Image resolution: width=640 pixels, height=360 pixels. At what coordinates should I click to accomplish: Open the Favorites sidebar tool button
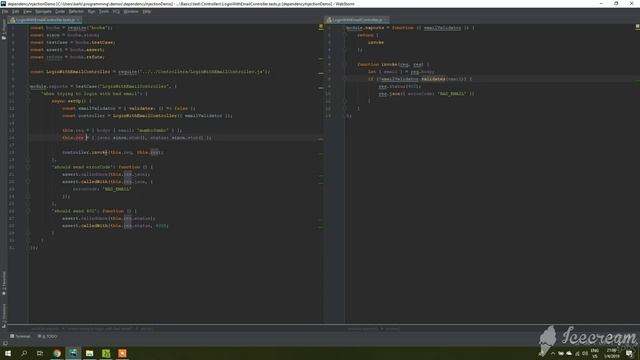(x=4, y=283)
